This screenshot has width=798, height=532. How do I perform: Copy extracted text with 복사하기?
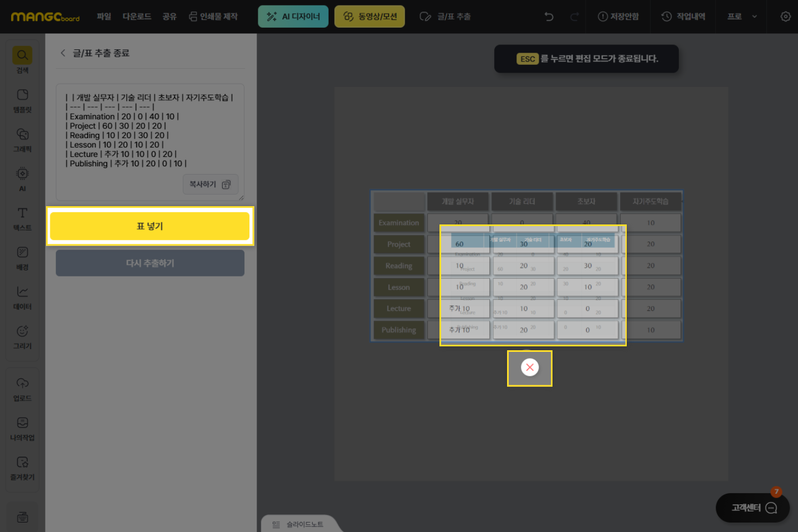210,185
